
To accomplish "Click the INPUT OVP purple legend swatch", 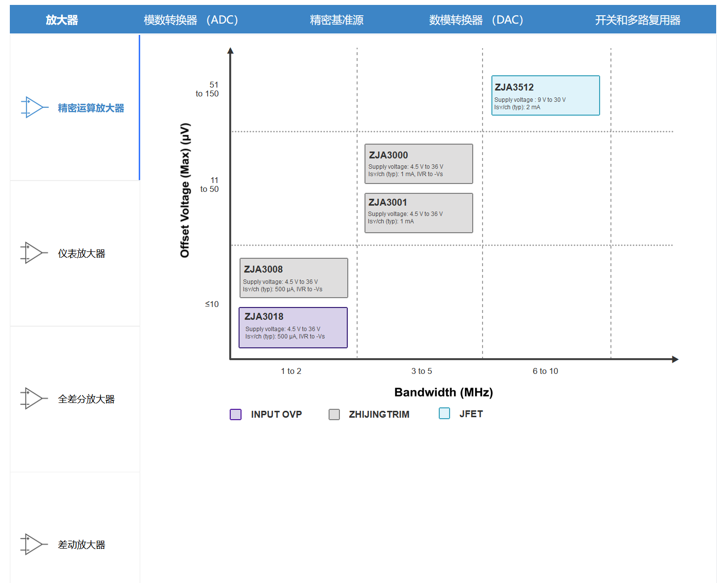I will click(x=236, y=414).
